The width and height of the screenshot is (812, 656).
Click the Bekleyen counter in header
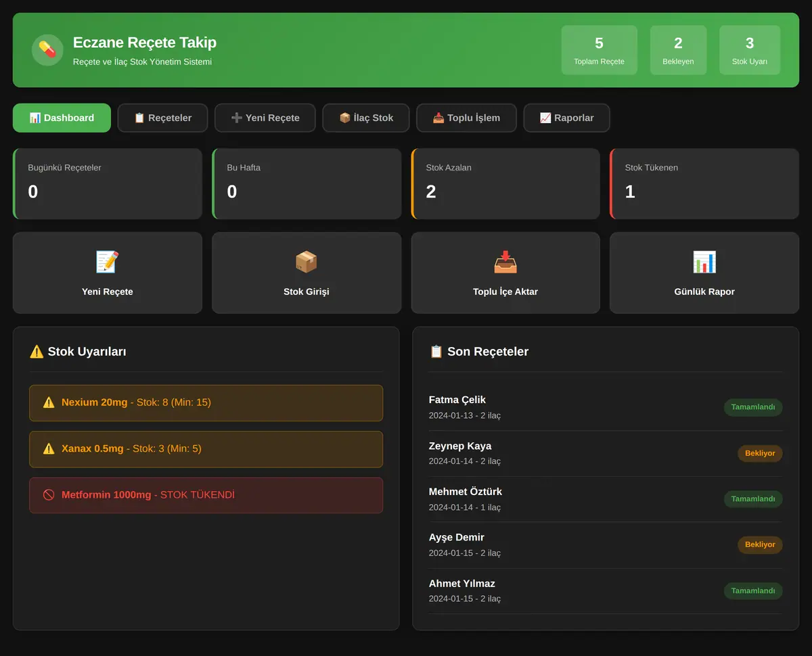678,50
